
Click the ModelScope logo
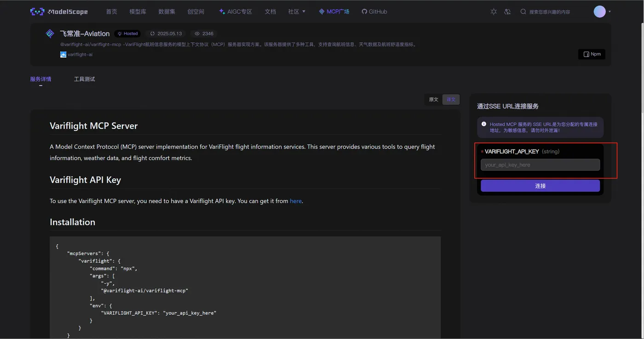coord(59,11)
